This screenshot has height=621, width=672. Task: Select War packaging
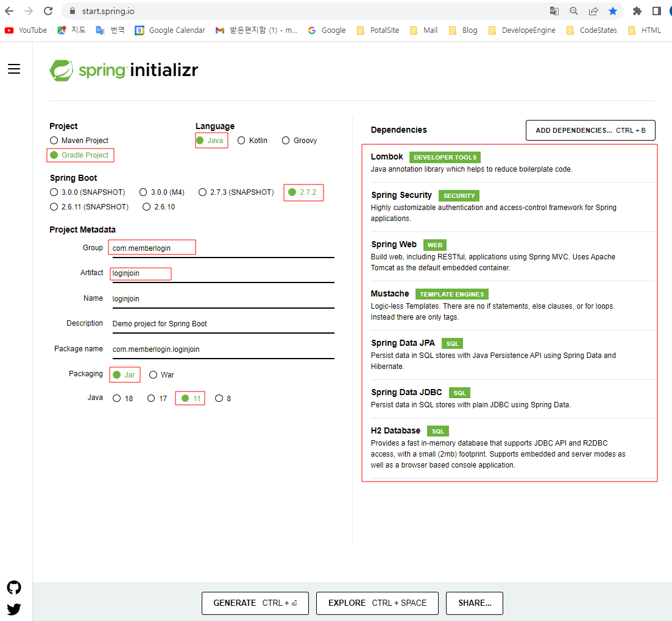[161, 375]
